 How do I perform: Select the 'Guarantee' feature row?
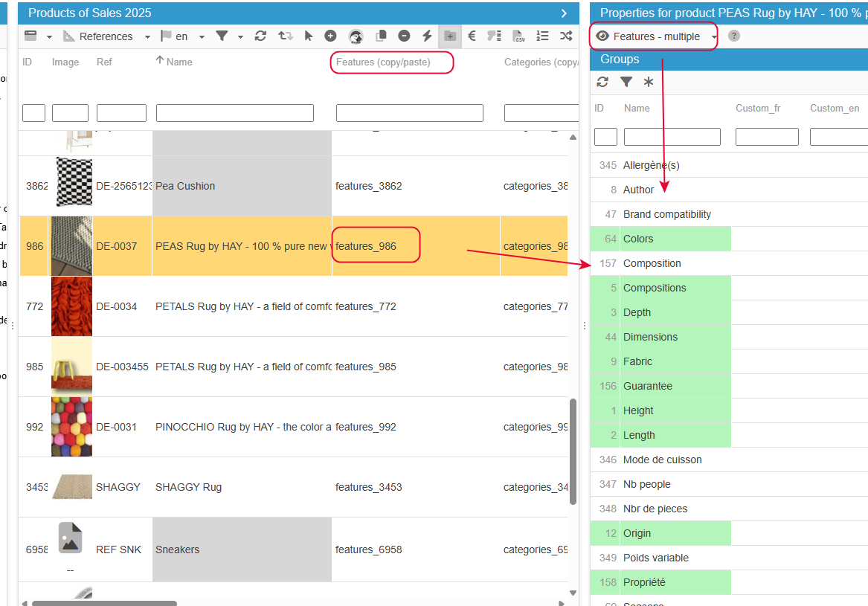coord(729,386)
